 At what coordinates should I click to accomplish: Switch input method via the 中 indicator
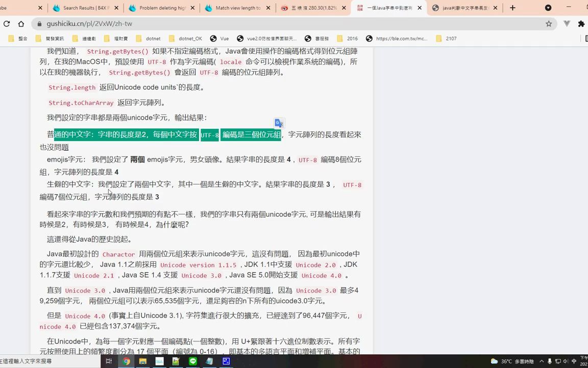[574, 361]
